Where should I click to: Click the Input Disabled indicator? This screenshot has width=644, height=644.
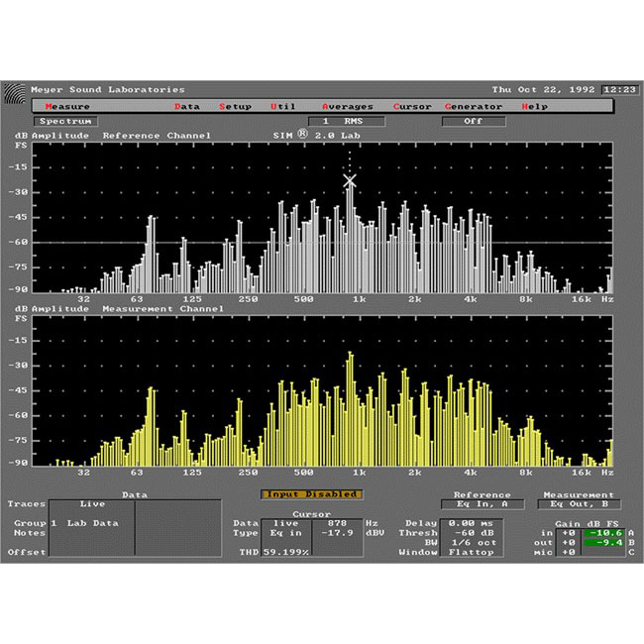311,494
